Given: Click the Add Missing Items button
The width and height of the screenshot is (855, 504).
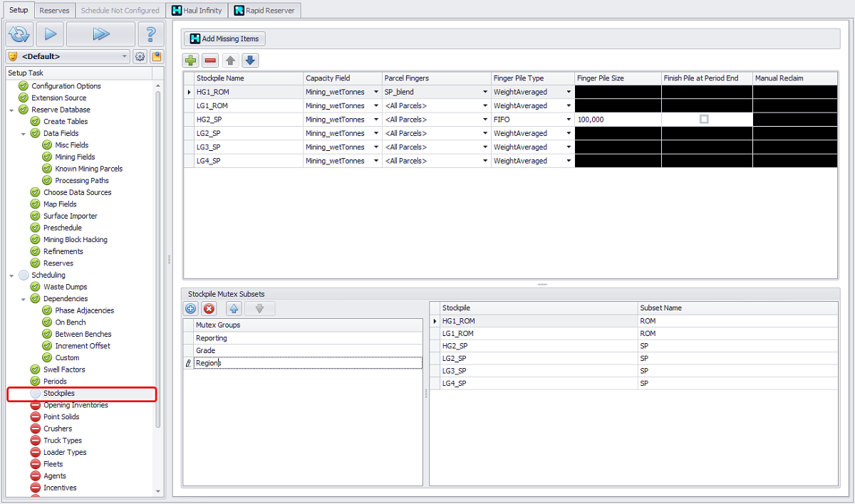Looking at the screenshot, I should tap(224, 38).
